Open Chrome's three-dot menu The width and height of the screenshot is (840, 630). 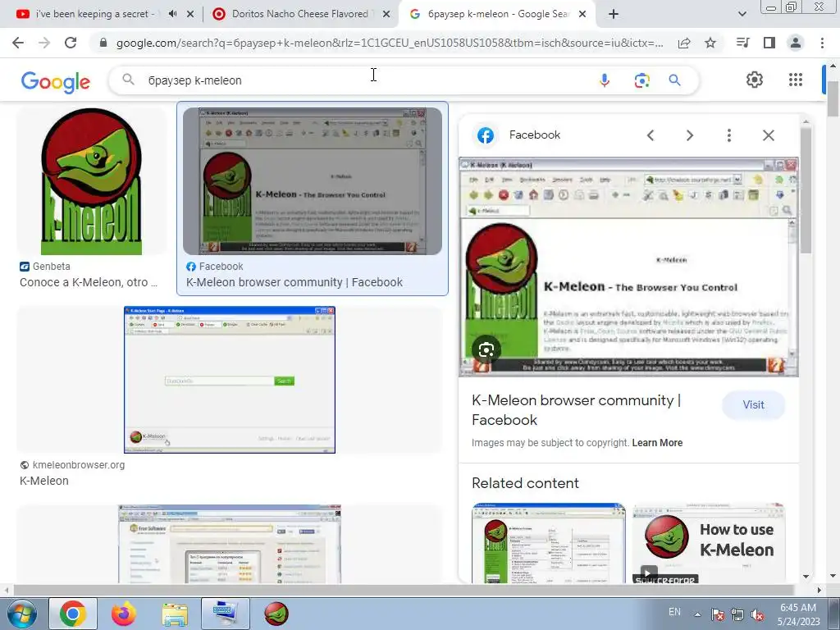click(822, 43)
